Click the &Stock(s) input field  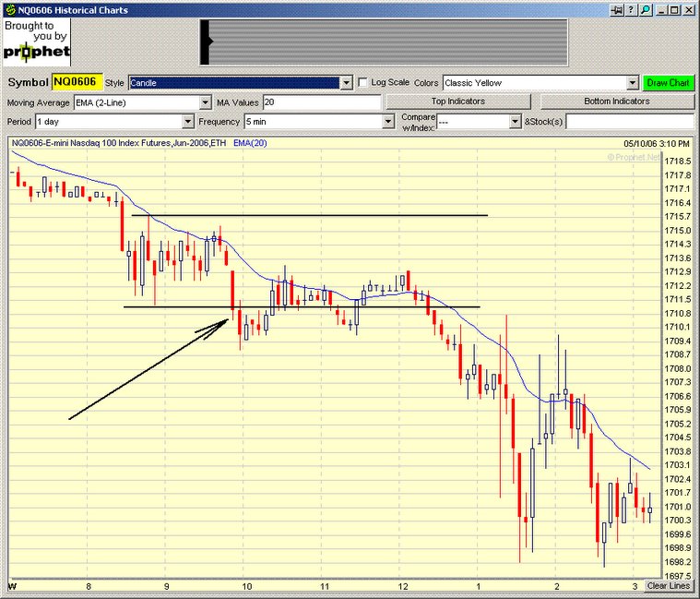(x=630, y=122)
